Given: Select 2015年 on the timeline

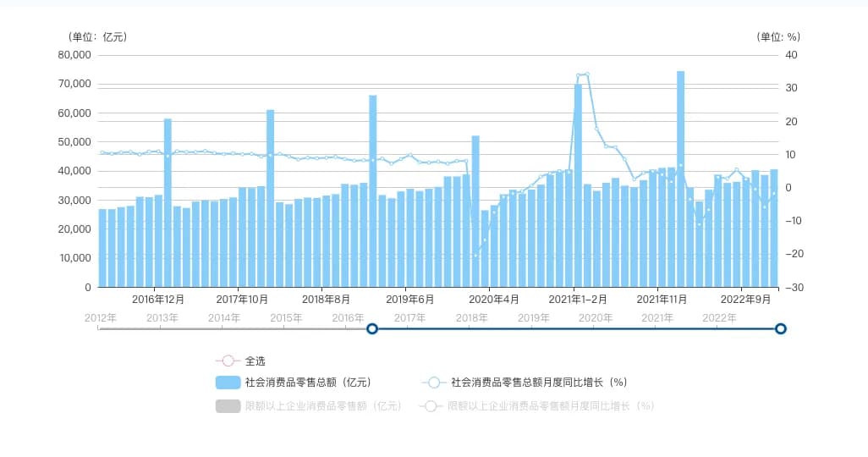Looking at the screenshot, I should [286, 318].
